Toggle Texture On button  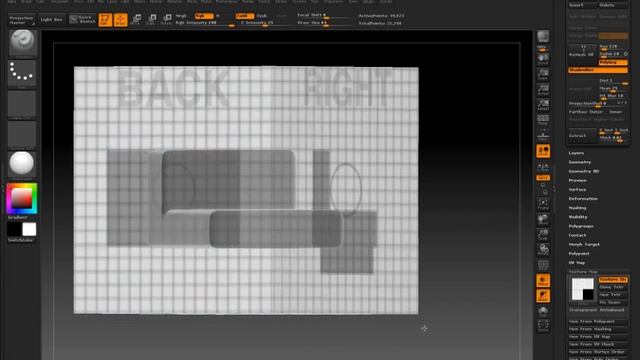pyautogui.click(x=613, y=280)
